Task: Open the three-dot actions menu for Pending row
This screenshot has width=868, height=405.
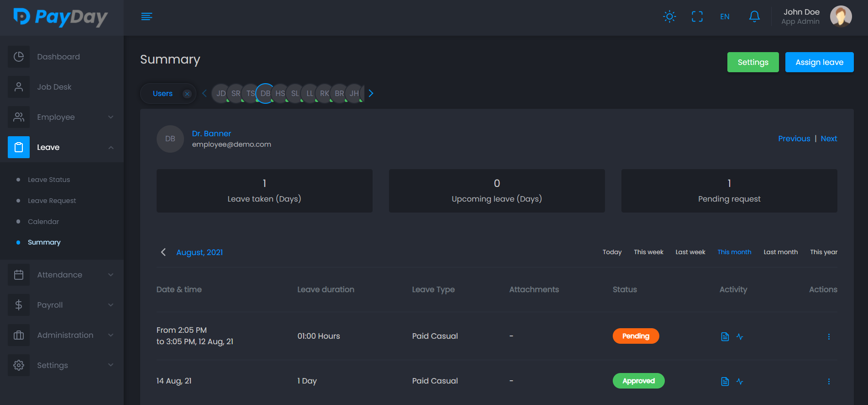Action: pos(829,337)
